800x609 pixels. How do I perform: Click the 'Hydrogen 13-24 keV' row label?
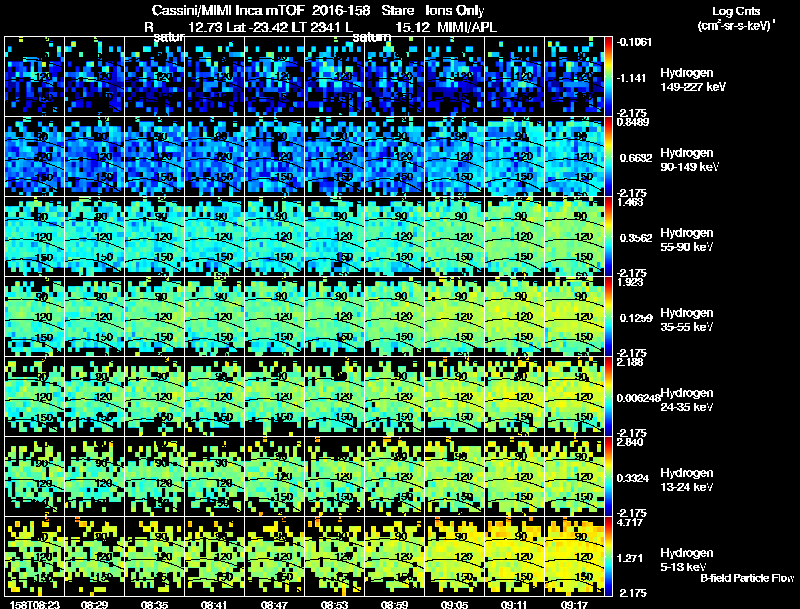[687, 479]
